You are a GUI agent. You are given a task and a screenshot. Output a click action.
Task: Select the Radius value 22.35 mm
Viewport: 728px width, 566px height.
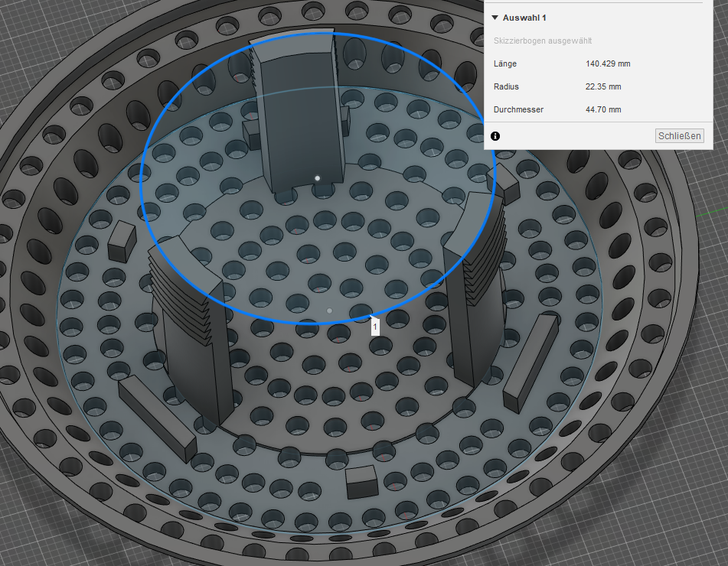(x=603, y=86)
